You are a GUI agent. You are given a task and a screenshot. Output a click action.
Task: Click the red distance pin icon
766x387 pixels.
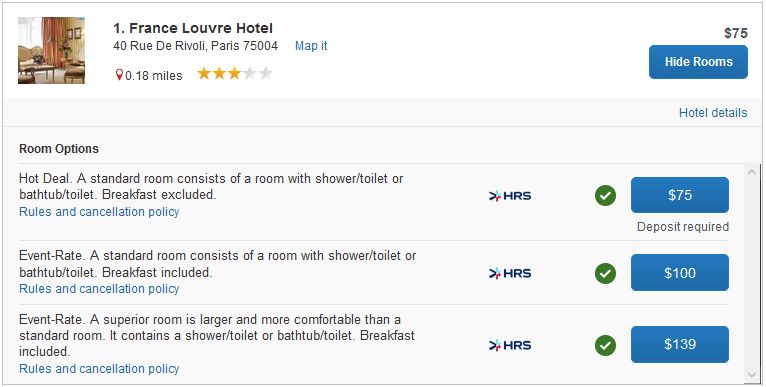(x=119, y=75)
